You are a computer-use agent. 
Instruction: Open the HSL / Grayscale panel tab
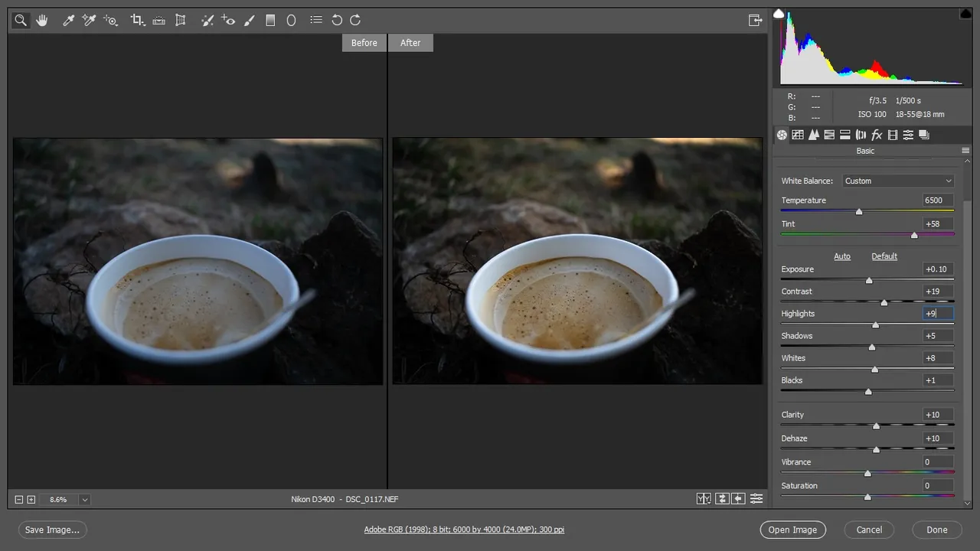829,135
